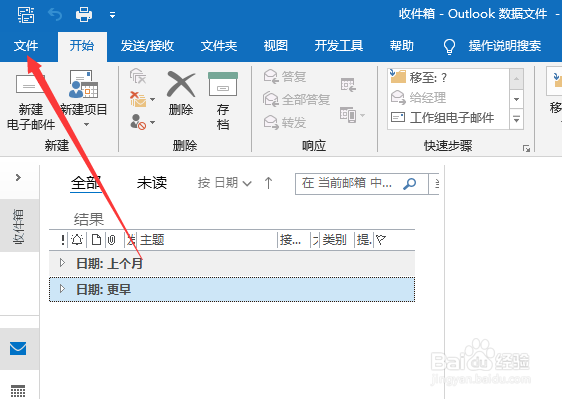Click the search magnifier icon

tap(410, 184)
